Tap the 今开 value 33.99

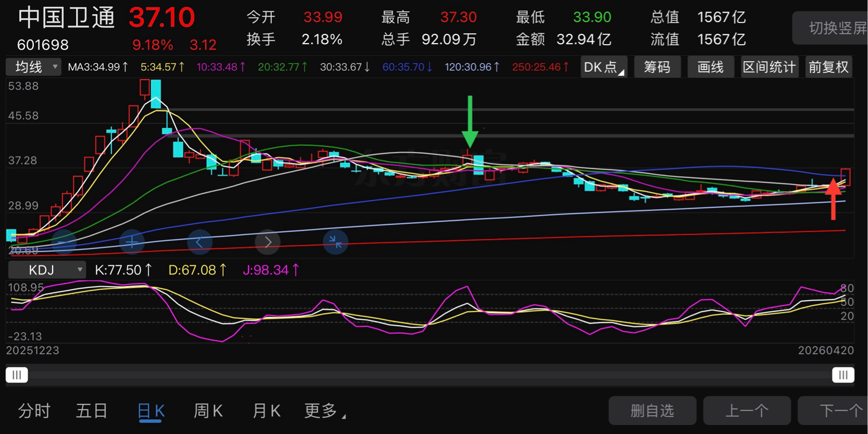pyautogui.click(x=323, y=18)
